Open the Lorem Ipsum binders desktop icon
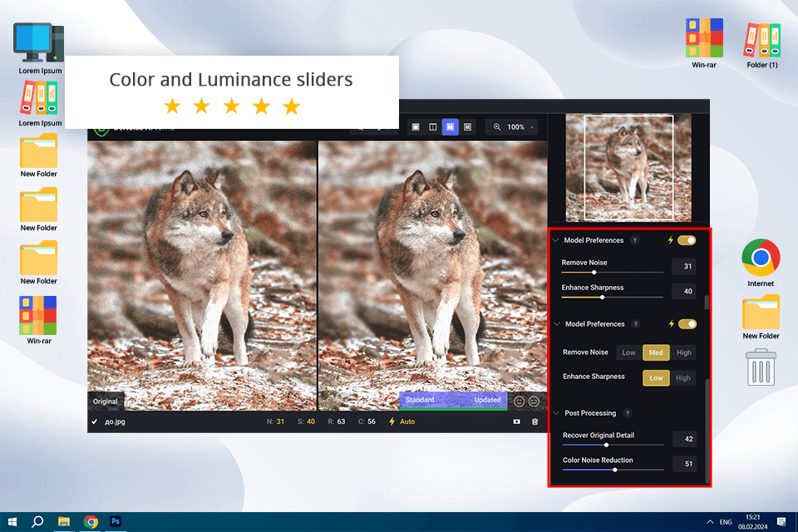Screen dimensions: 798x532 (x=40, y=105)
